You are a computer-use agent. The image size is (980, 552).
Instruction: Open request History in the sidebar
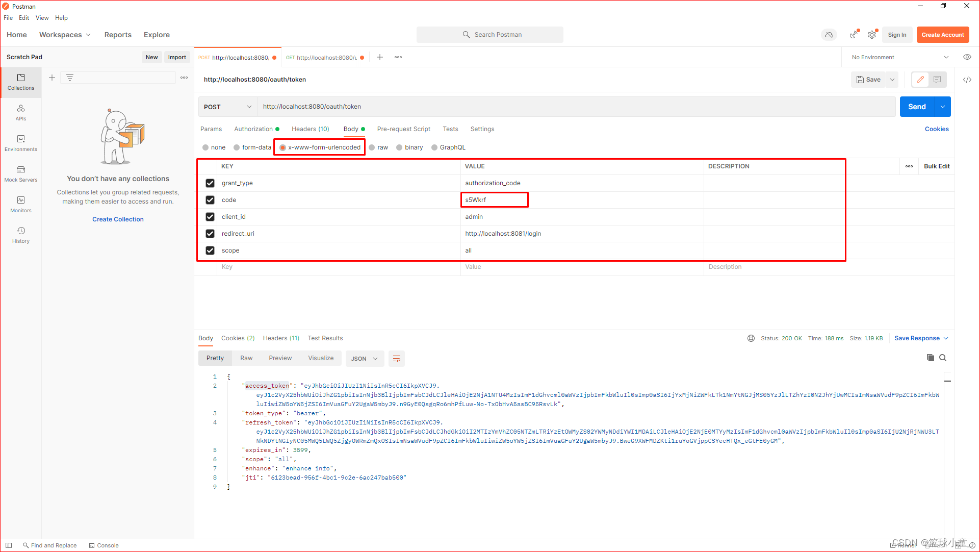(21, 235)
